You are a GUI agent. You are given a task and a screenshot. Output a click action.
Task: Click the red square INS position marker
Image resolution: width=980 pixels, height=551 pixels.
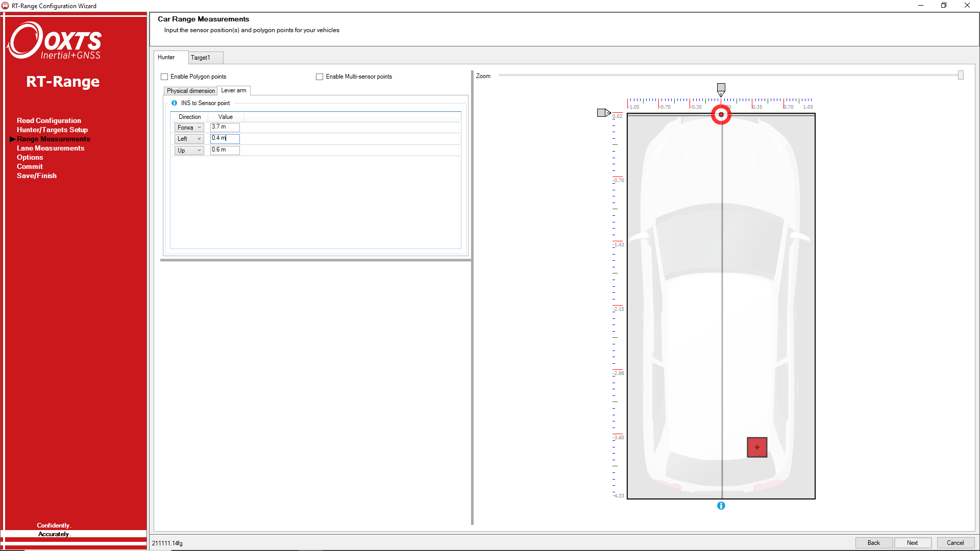756,447
